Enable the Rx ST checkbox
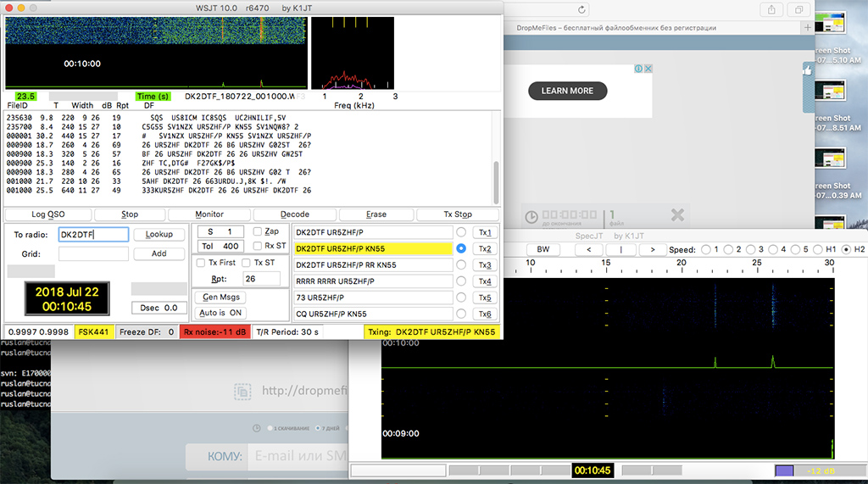Screen dimensions: 868x484 [258, 245]
